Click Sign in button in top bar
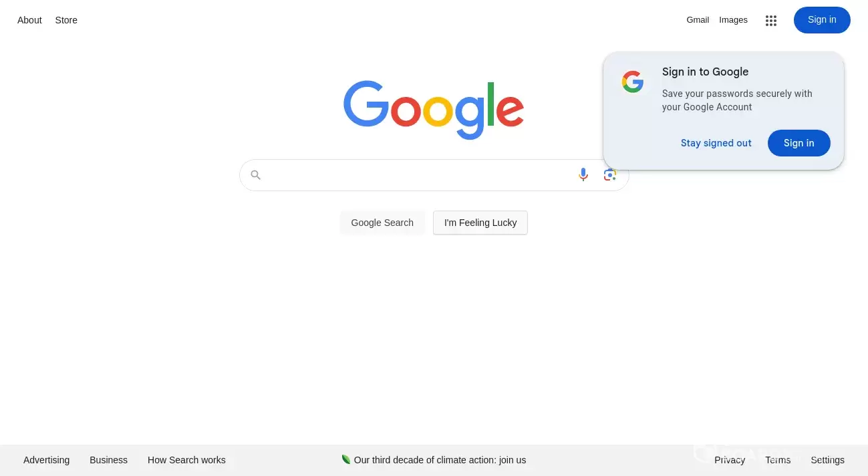 [x=822, y=20]
